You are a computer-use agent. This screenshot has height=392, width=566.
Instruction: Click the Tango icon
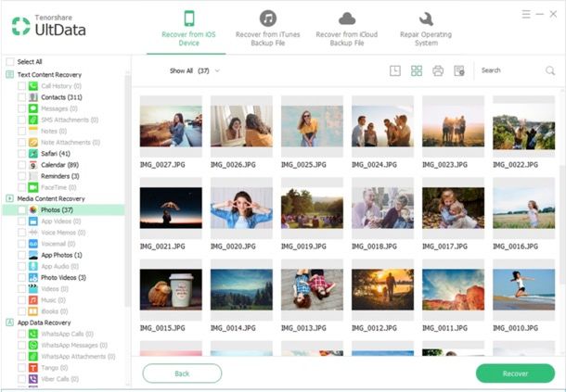(x=33, y=368)
